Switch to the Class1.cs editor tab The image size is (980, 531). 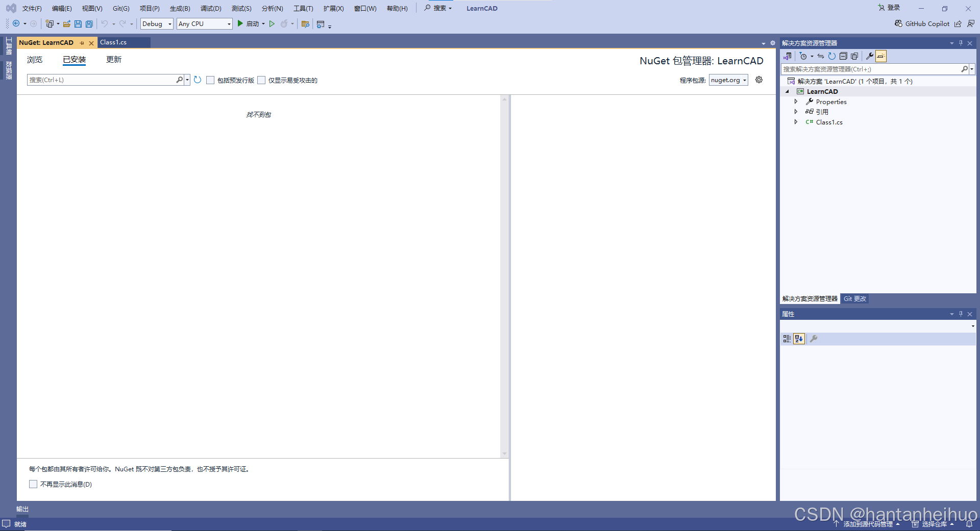point(113,42)
